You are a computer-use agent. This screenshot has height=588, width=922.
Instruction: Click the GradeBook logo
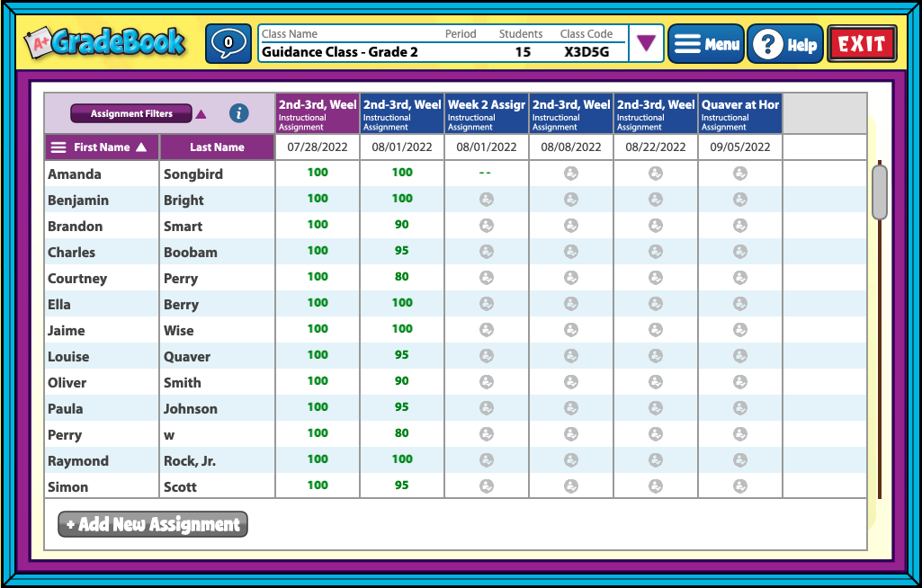[106, 43]
